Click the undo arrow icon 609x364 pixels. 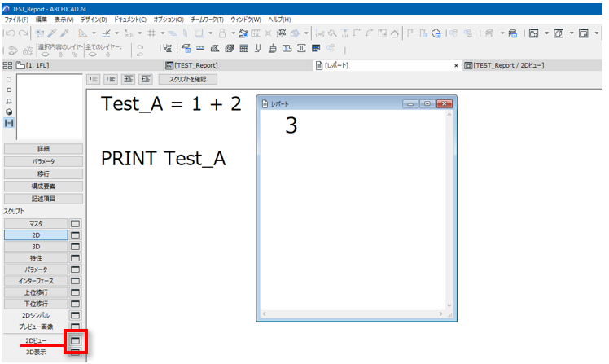pyautogui.click(x=10, y=33)
